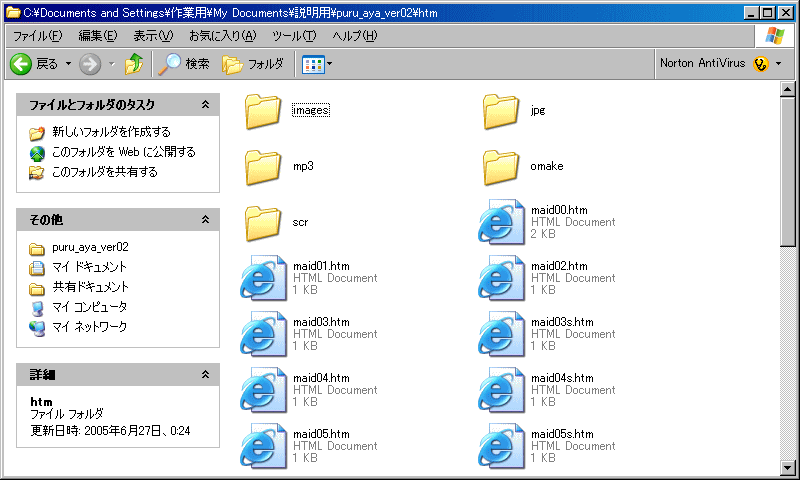
Task: Open マイ コンピュータ link
Action: point(89,307)
